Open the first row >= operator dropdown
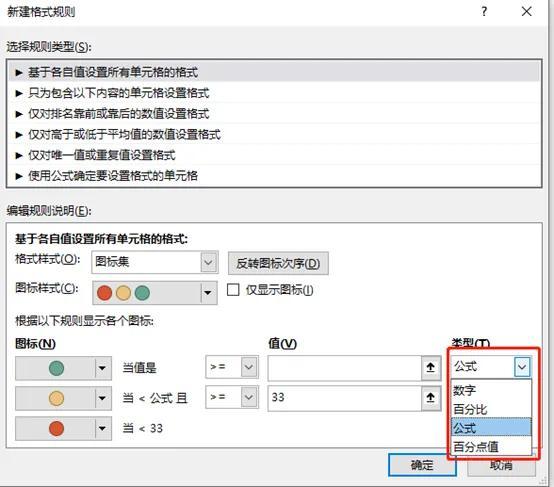The height and width of the screenshot is (487, 554). click(232, 367)
